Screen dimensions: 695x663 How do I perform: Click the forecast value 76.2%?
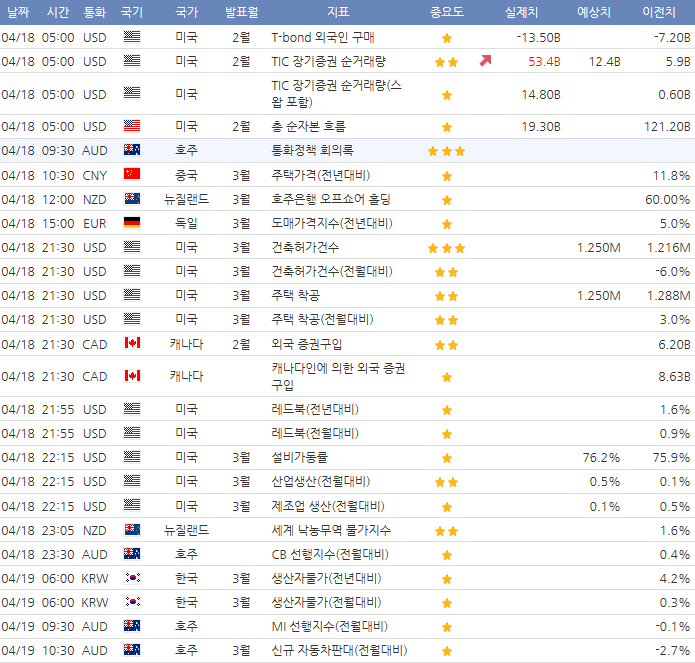[x=601, y=457]
